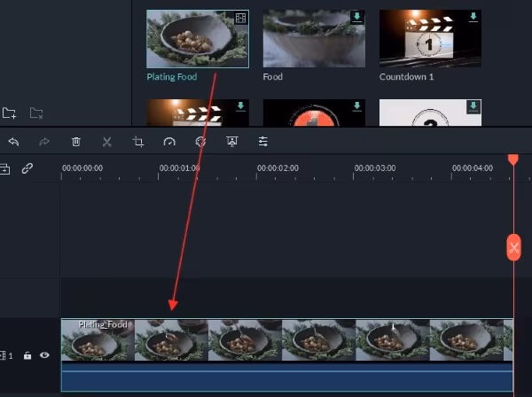
Task: Click the Add new folder icon
Action: (9, 113)
